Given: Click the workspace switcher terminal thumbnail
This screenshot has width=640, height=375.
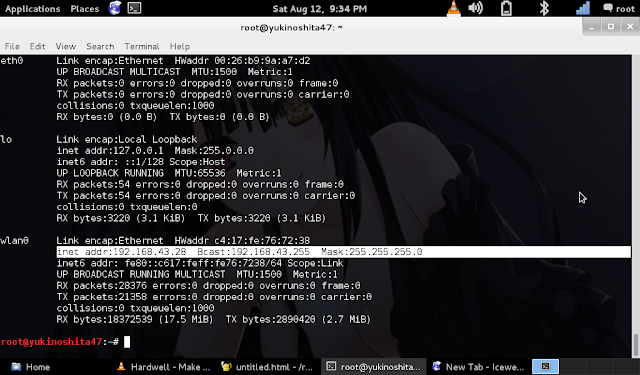Looking at the screenshot, I should pyautogui.click(x=545, y=366).
